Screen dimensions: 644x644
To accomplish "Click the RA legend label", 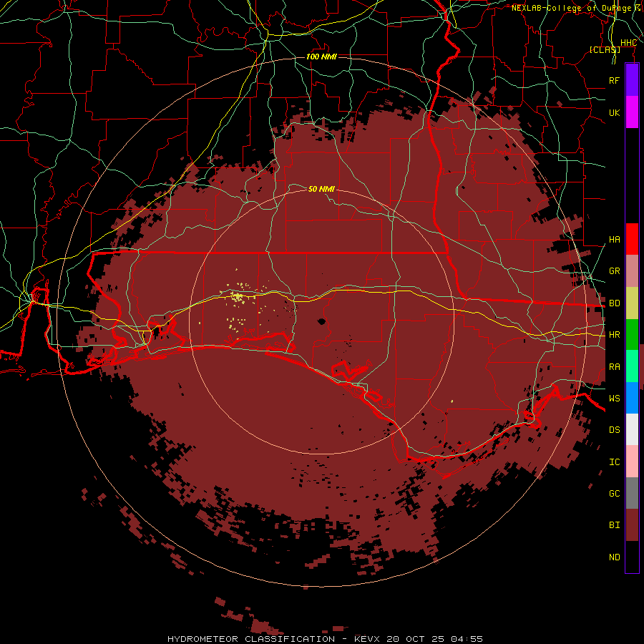I will (614, 367).
